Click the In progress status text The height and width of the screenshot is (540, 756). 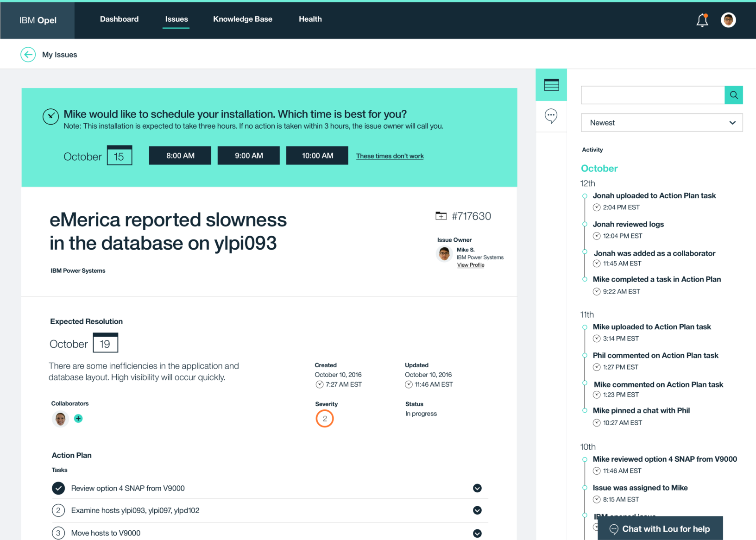tap(421, 414)
